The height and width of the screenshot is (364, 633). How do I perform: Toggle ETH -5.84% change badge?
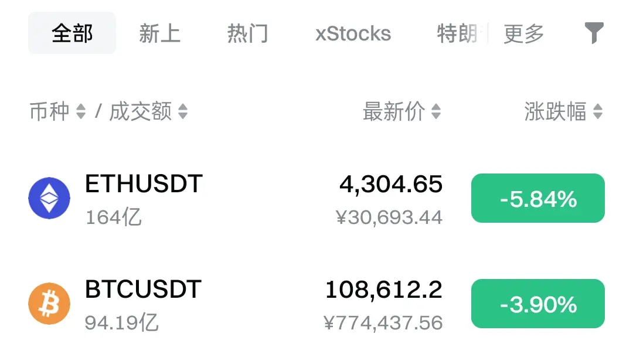[537, 198]
